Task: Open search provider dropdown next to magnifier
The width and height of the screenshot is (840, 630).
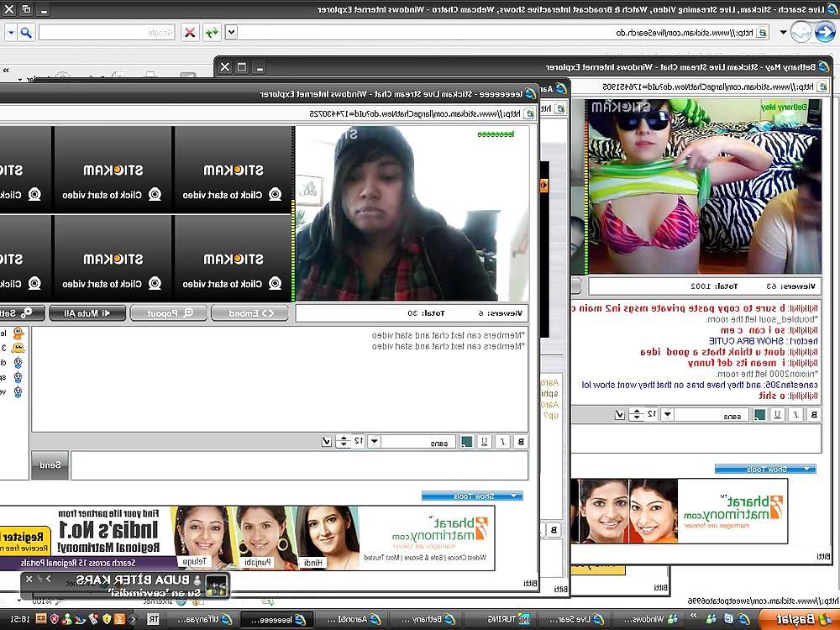Action: [11, 33]
